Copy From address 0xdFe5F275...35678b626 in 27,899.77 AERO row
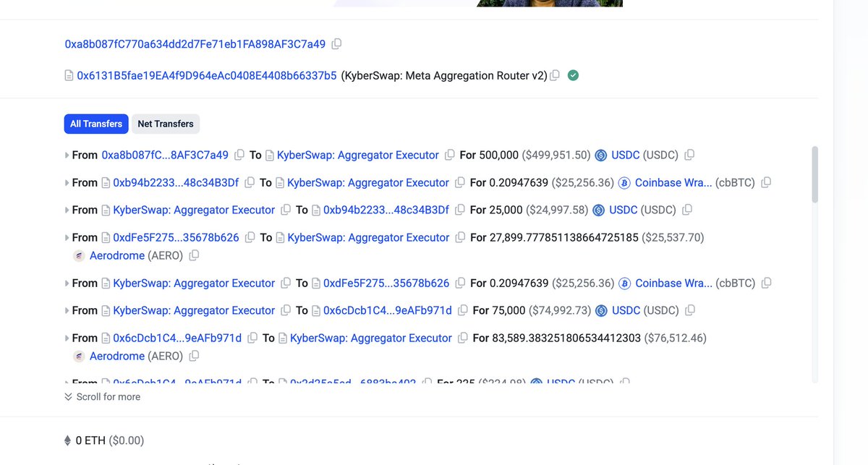Viewport: 868px width, 465px height. click(x=250, y=237)
